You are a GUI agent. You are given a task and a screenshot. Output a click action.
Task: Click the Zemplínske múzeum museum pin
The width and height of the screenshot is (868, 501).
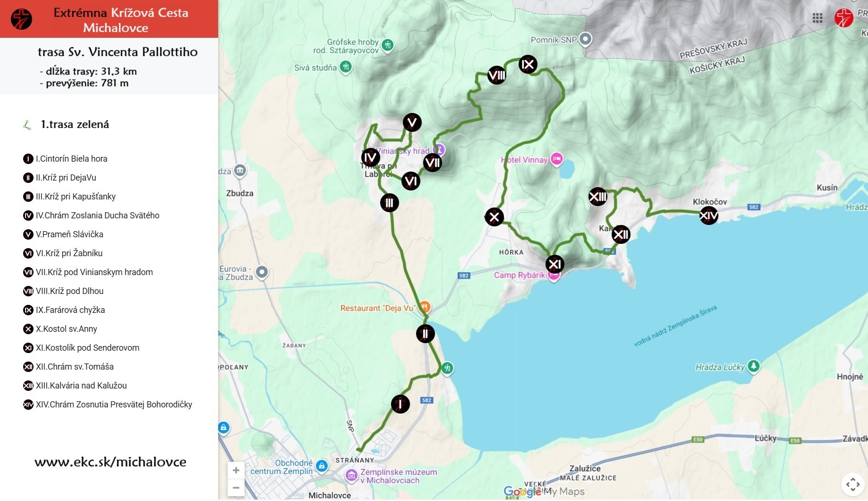351,475
